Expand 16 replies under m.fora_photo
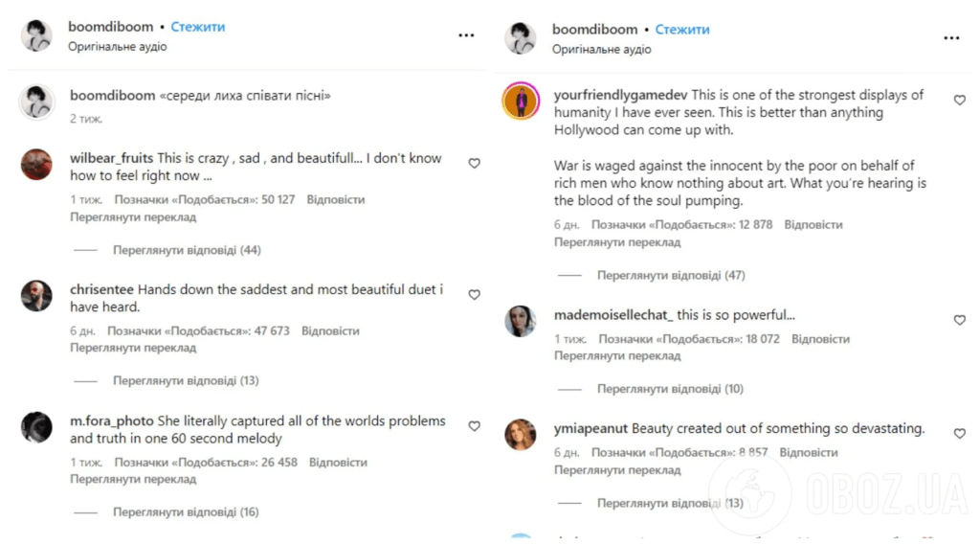Viewport: 980px width, 545px height. pyautogui.click(x=186, y=511)
